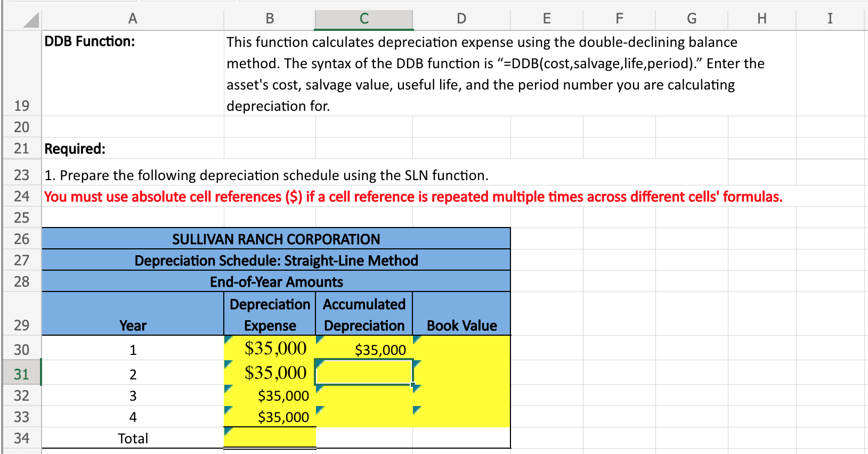Click the 'Required:' cell
Image resolution: width=868 pixels, height=454 pixels.
pyautogui.click(x=133, y=148)
